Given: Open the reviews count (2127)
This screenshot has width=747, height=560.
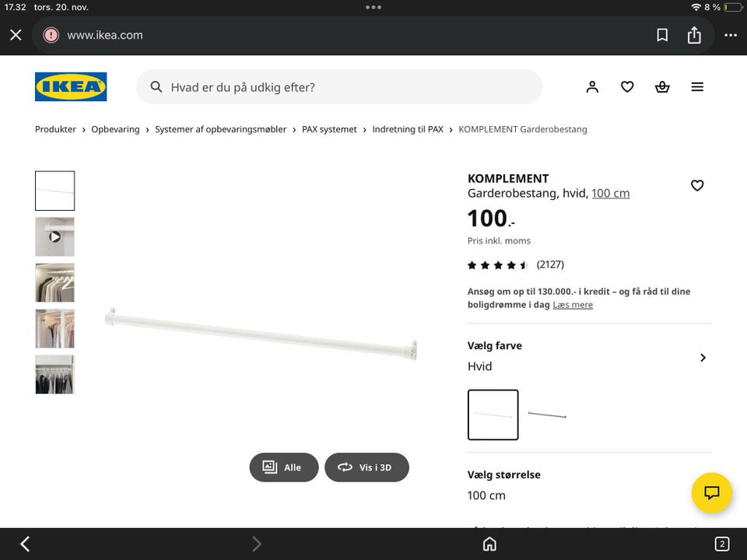Looking at the screenshot, I should coord(550,264).
